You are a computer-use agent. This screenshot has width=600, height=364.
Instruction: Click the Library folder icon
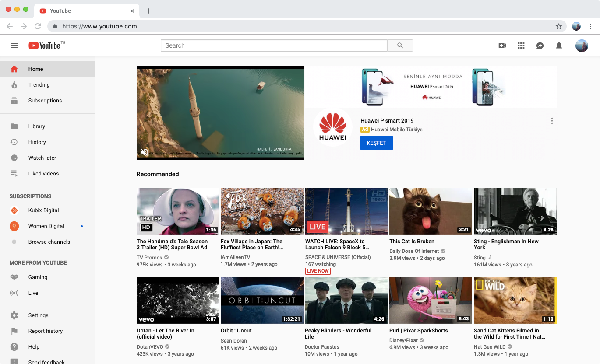(x=14, y=126)
